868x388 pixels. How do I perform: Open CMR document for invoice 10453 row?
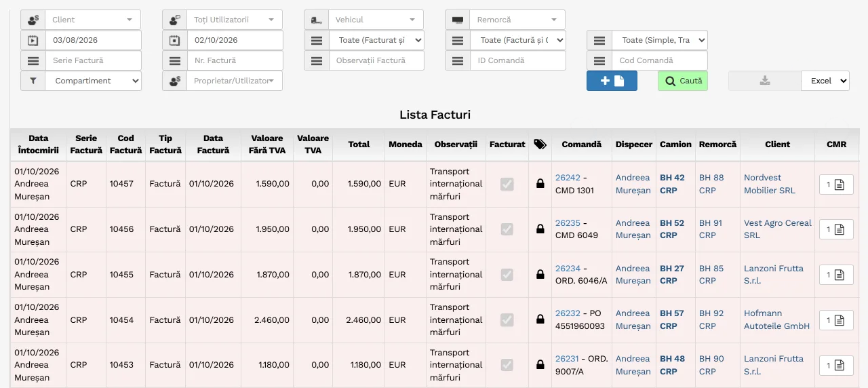point(836,365)
